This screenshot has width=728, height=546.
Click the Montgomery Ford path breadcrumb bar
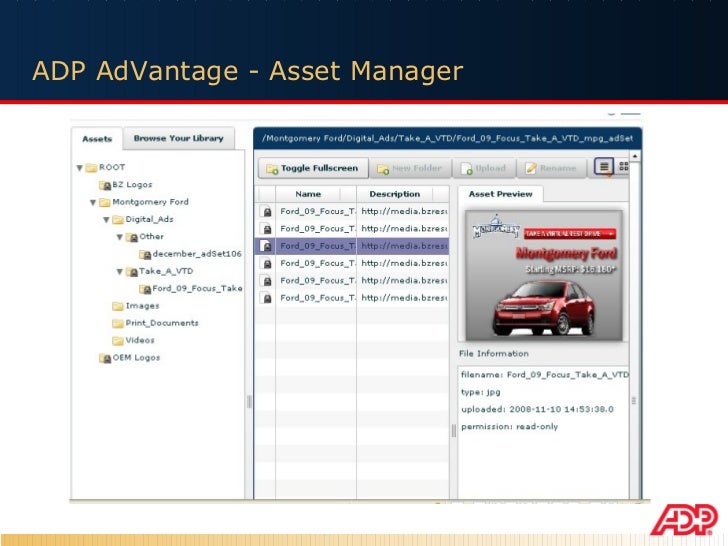pyautogui.click(x=448, y=138)
